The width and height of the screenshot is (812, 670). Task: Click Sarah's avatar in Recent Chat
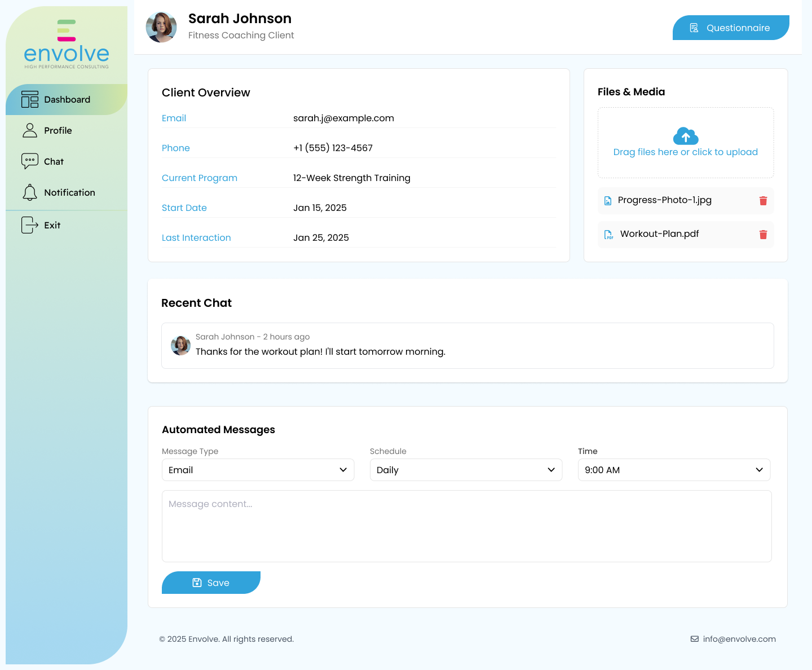[x=180, y=345]
